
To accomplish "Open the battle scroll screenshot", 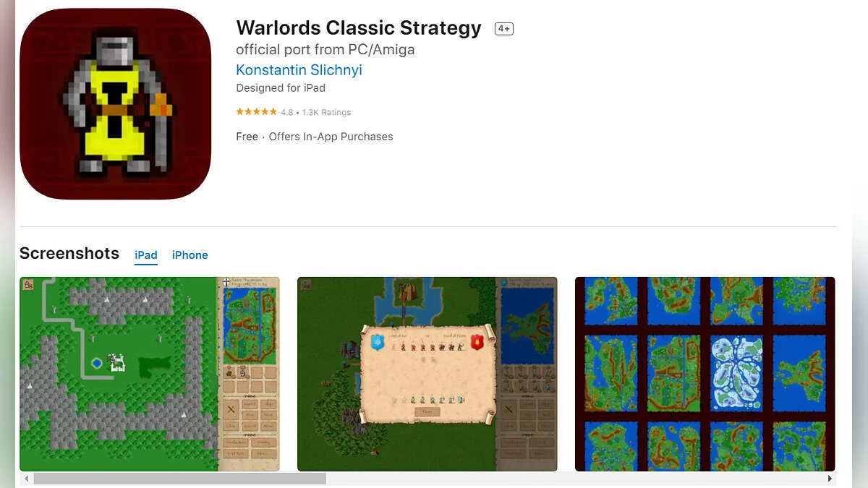I will [x=427, y=374].
